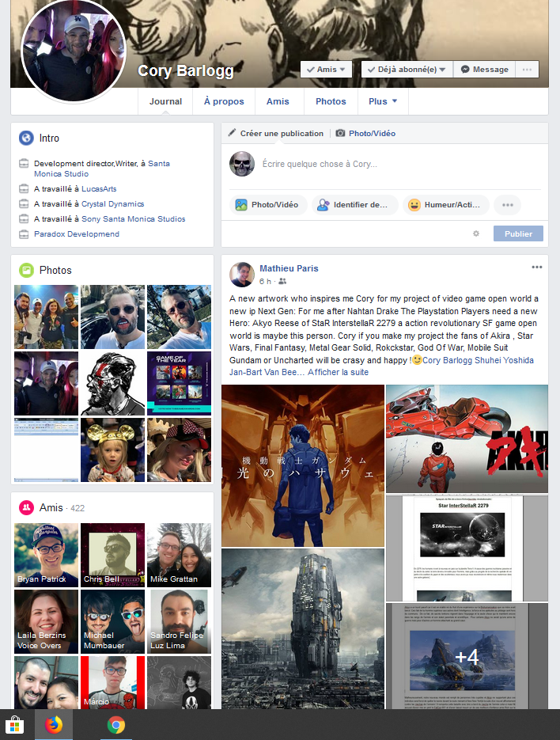The width and height of the screenshot is (560, 740).
Task: Expand the Plus dropdown tab
Action: tap(383, 101)
